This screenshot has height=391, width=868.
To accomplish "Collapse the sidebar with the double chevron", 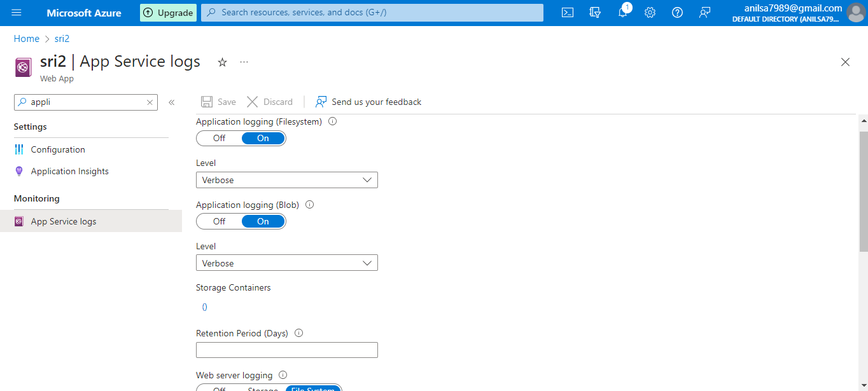I will [x=171, y=102].
